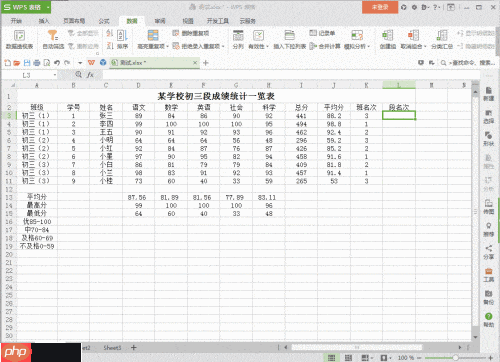Screen dimensions: 500x362
Task: Expand the 模拟分析 dropdown arrow
Action: 369,46
